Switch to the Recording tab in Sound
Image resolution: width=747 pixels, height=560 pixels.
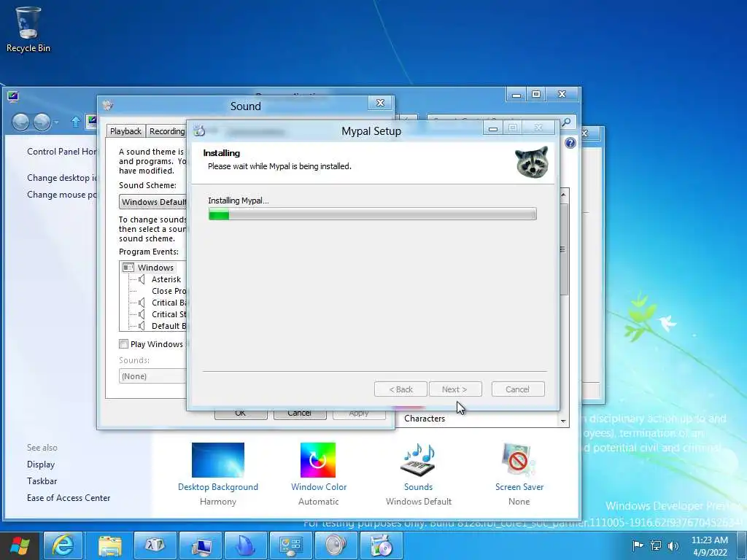point(167,131)
